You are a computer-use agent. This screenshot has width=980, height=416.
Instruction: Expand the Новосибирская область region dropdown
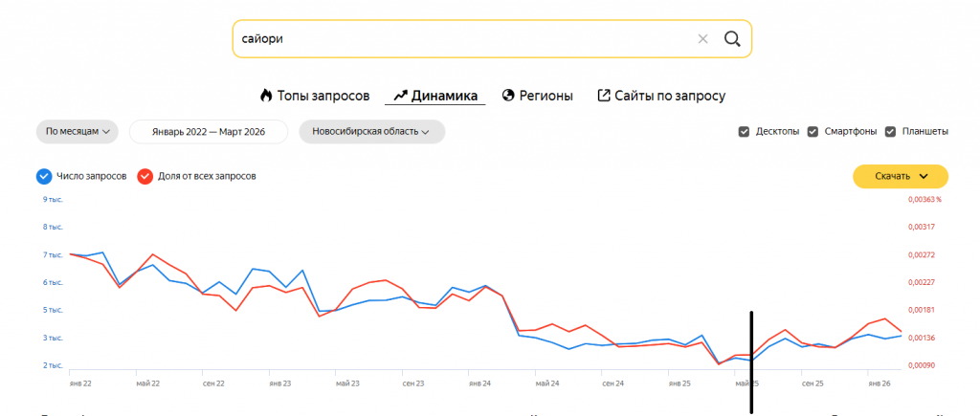(x=372, y=132)
